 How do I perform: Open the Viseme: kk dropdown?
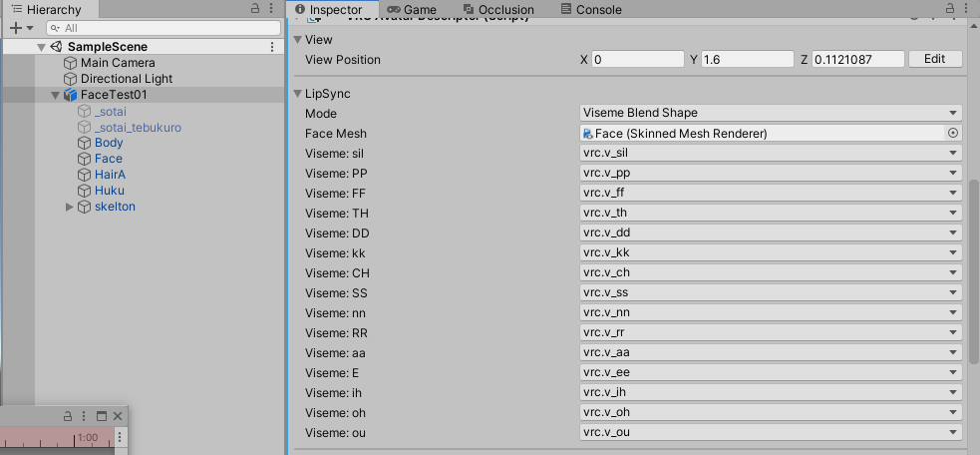[x=771, y=252]
